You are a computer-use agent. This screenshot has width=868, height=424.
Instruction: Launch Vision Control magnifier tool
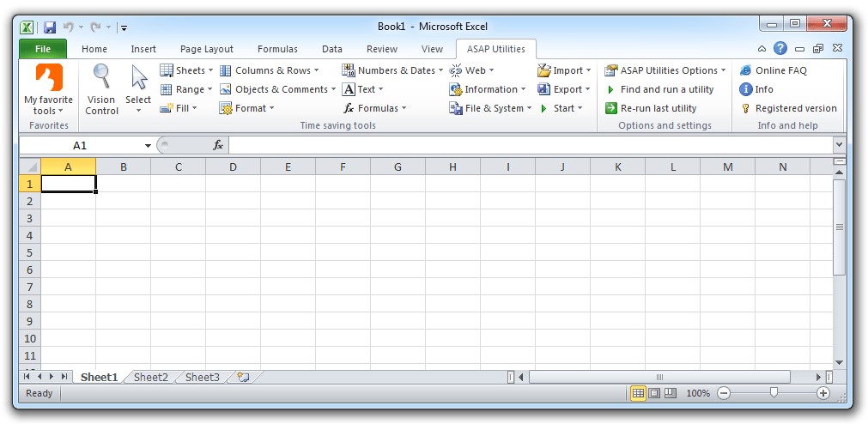pos(102,89)
